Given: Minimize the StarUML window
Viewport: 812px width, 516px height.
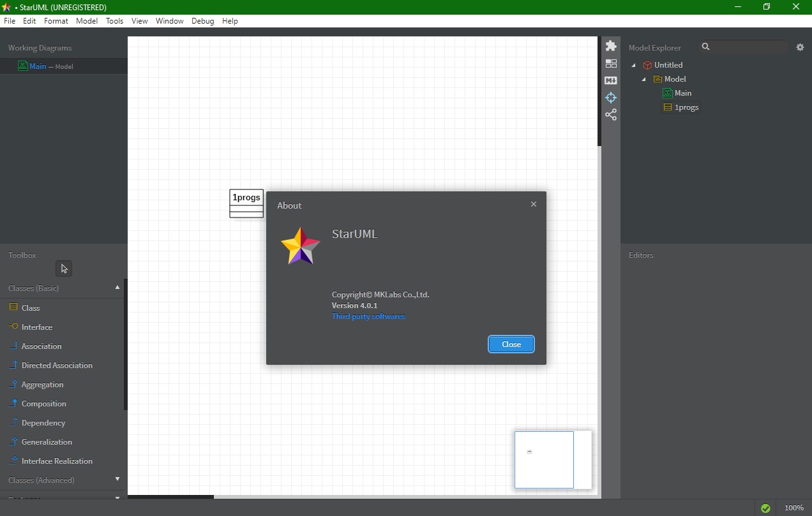Looking at the screenshot, I should pos(738,7).
